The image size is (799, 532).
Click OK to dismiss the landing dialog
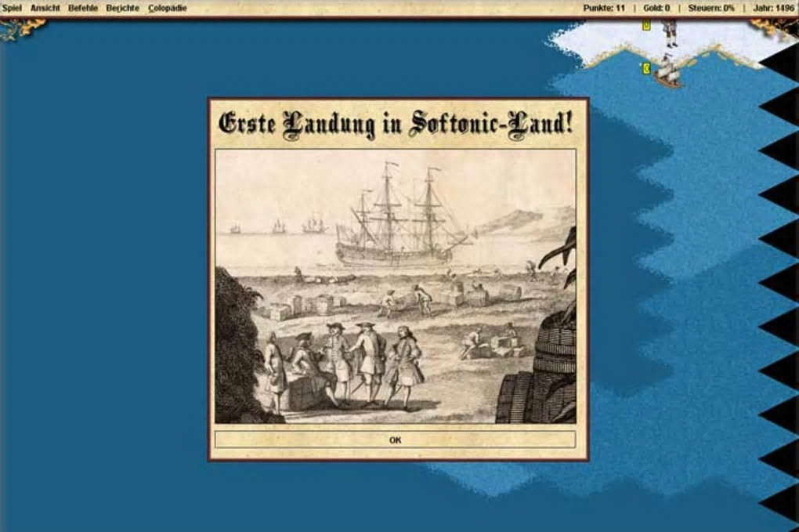point(395,440)
